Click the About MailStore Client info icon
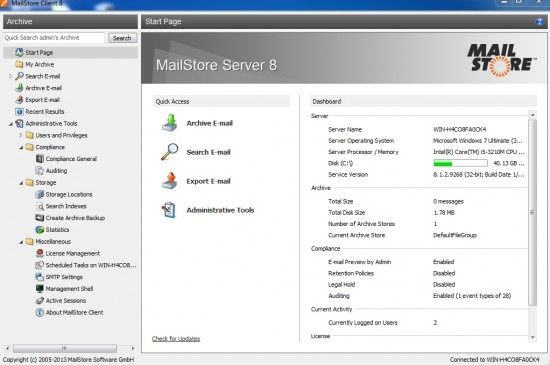 (x=40, y=312)
